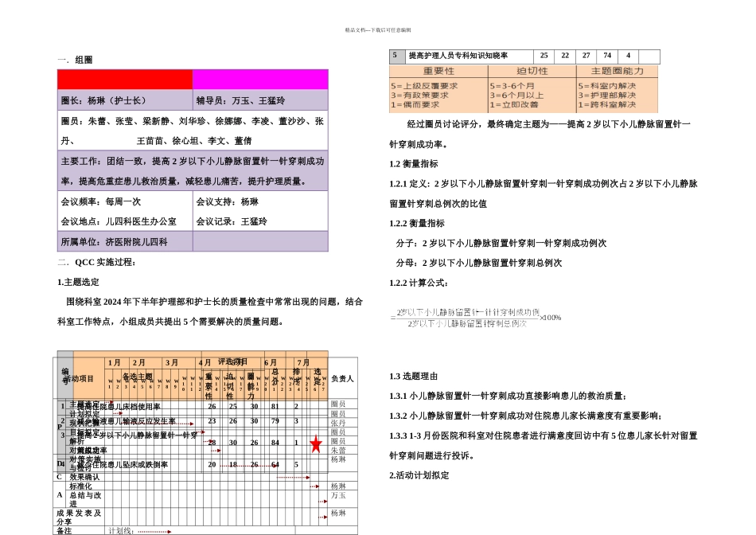
Task: Click the criterion '5=科室内解决'
Action: pos(607,86)
